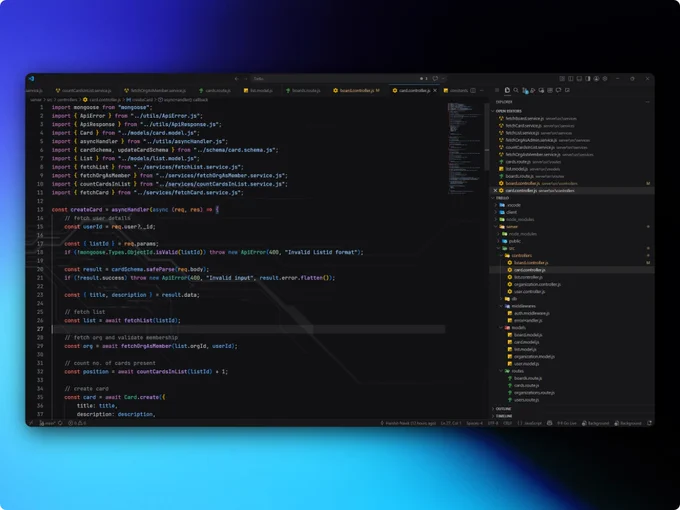Collapse the Open Editors section

coord(506,111)
